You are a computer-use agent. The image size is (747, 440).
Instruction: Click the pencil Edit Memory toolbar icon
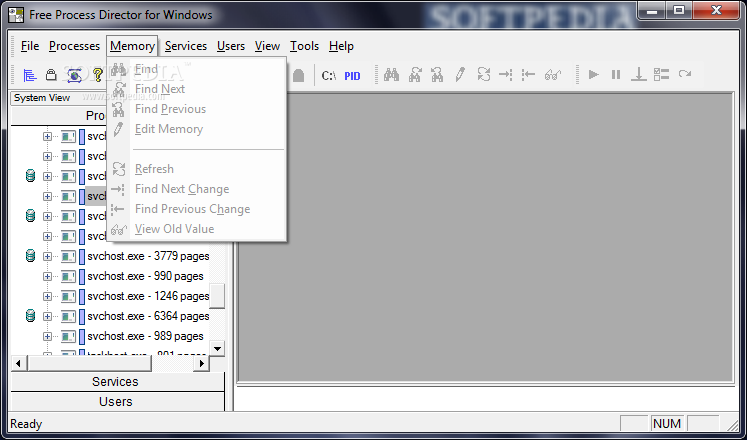pos(460,75)
